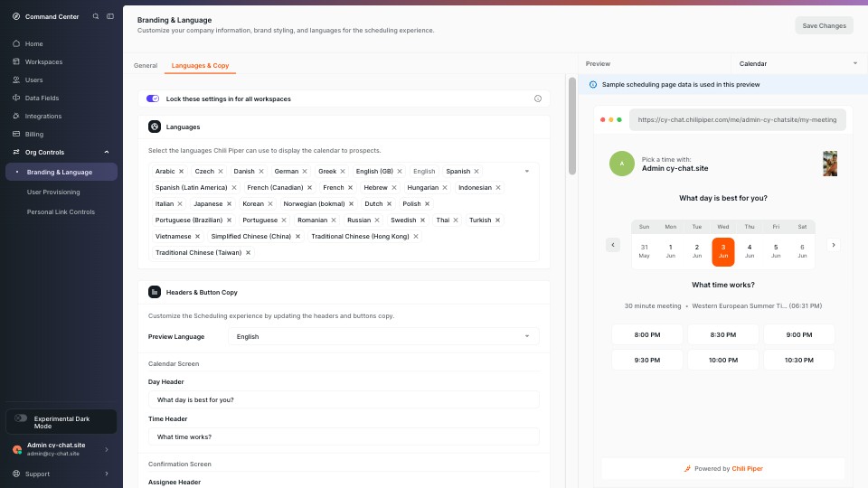This screenshot has height=488, width=868.
Task: Click Save Changes button
Action: pos(825,25)
